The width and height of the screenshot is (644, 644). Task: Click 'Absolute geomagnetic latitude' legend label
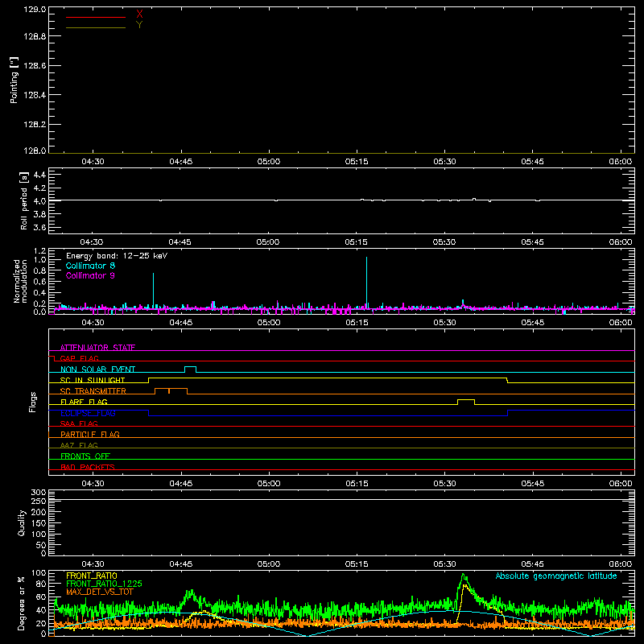point(556,576)
